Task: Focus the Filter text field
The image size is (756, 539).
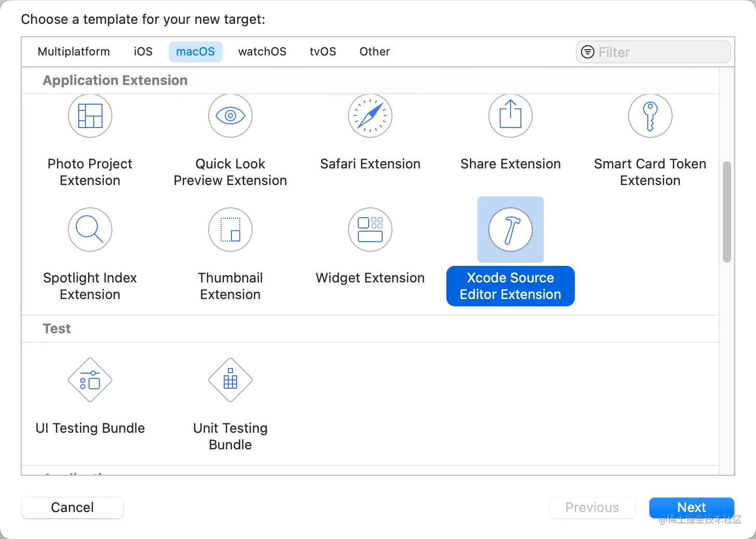Action: (653, 52)
